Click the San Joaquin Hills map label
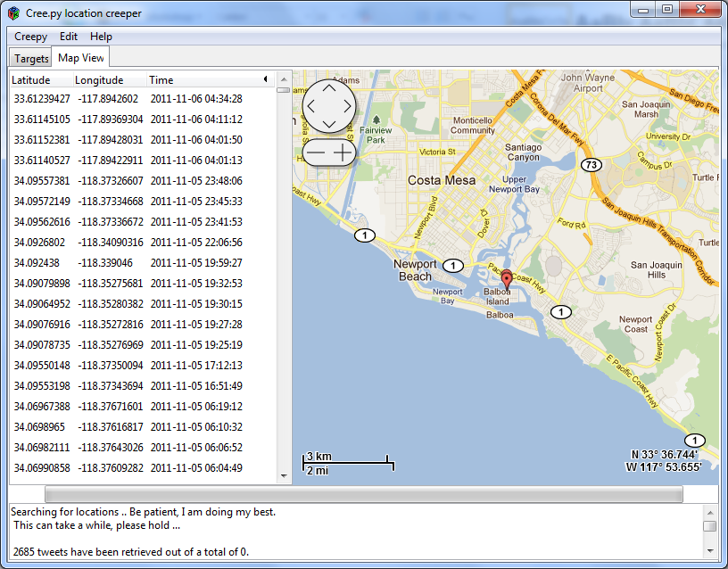This screenshot has width=728, height=569. click(656, 269)
